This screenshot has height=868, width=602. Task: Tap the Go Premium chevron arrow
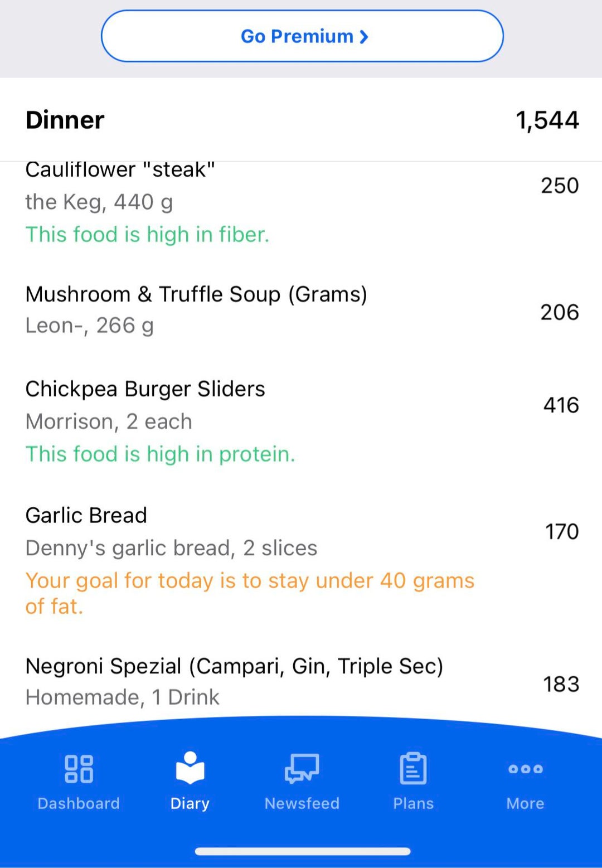(364, 37)
